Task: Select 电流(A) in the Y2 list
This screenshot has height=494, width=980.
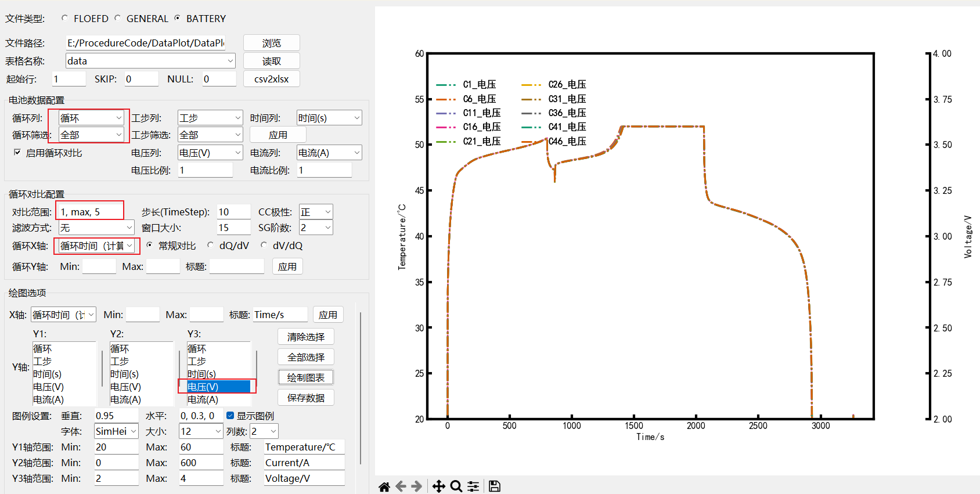Action: pos(142,399)
